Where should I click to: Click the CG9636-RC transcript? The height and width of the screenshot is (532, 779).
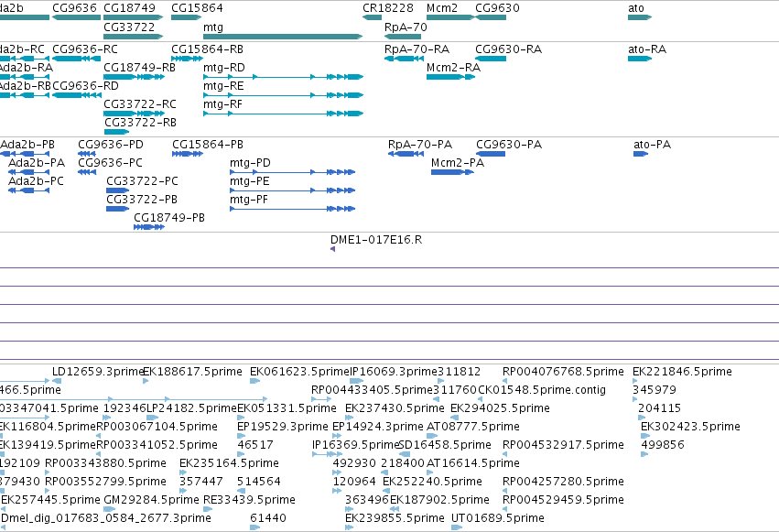click(x=77, y=59)
